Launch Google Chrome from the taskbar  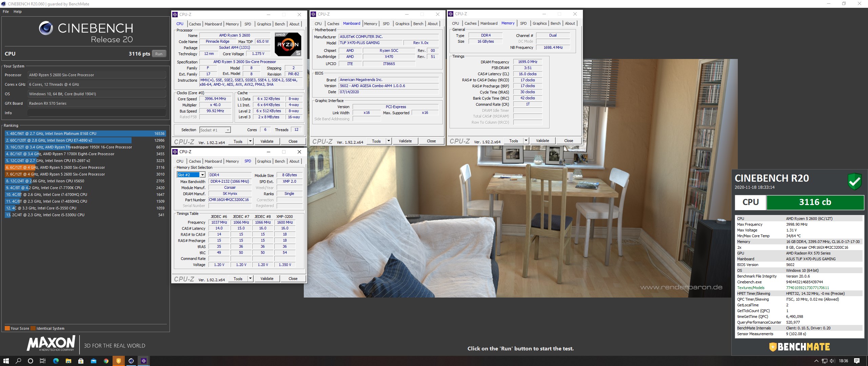pyautogui.click(x=106, y=361)
